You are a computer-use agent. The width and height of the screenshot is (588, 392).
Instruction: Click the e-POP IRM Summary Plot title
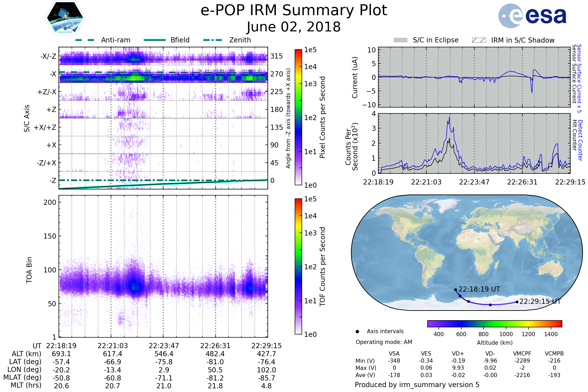294,11
